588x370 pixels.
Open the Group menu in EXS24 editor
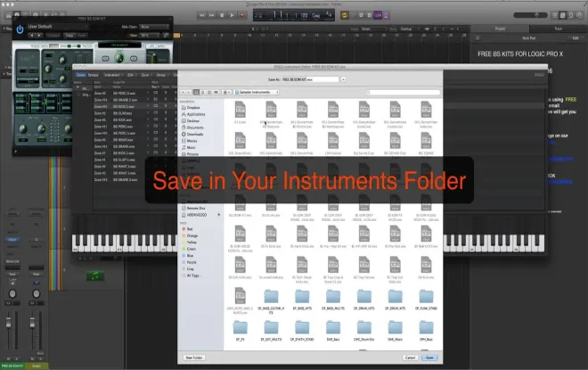(162, 75)
